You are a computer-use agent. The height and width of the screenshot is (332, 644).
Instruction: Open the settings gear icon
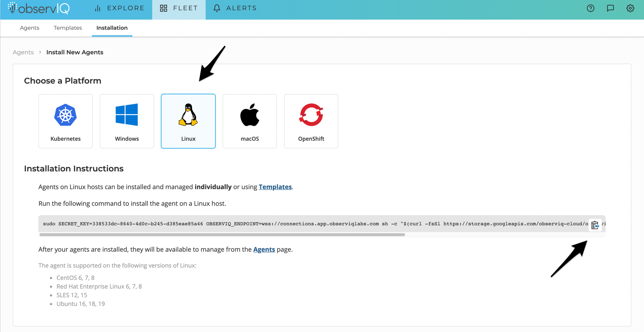pos(630,8)
